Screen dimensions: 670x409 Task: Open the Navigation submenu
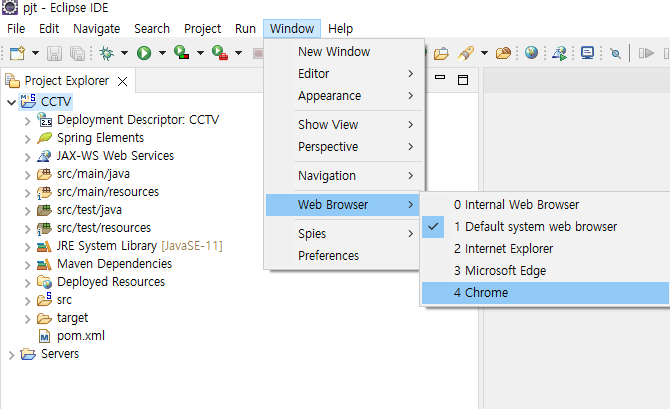click(x=344, y=176)
